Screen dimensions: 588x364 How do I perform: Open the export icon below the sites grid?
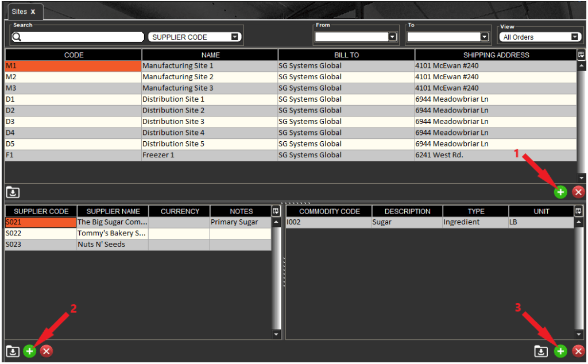tap(13, 192)
